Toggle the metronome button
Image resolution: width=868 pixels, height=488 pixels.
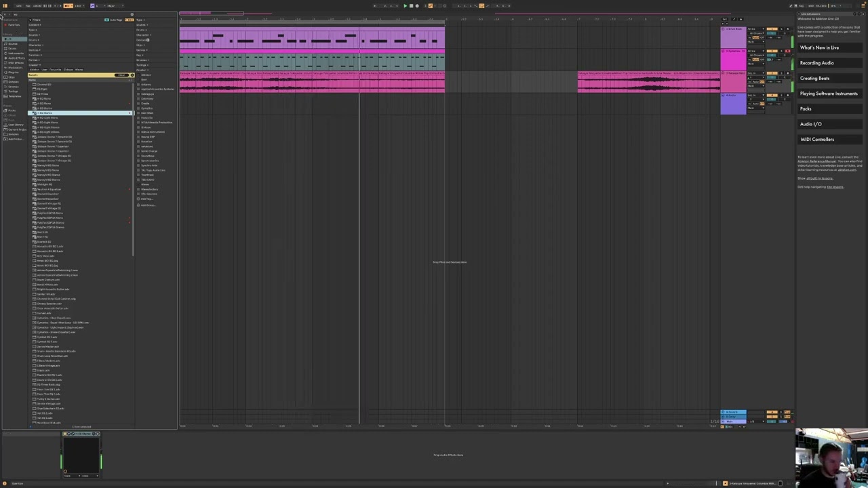68,6
